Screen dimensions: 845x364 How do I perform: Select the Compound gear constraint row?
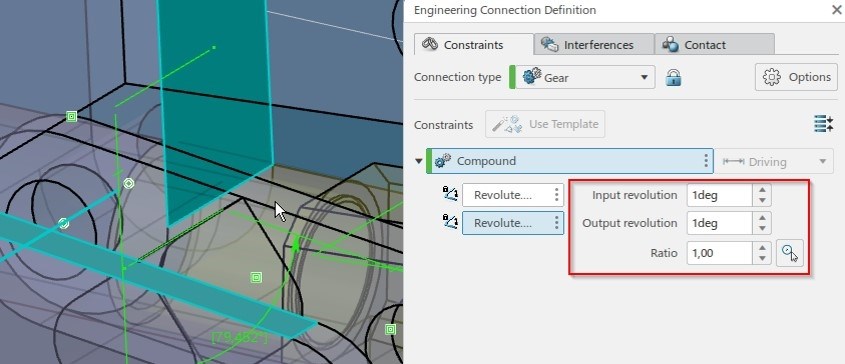pyautogui.click(x=570, y=161)
